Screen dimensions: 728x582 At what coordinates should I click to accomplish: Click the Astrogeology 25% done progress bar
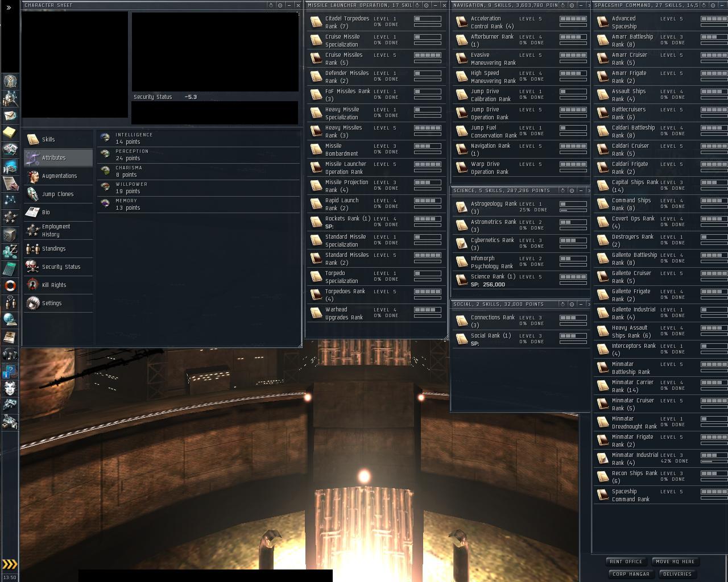pyautogui.click(x=573, y=210)
